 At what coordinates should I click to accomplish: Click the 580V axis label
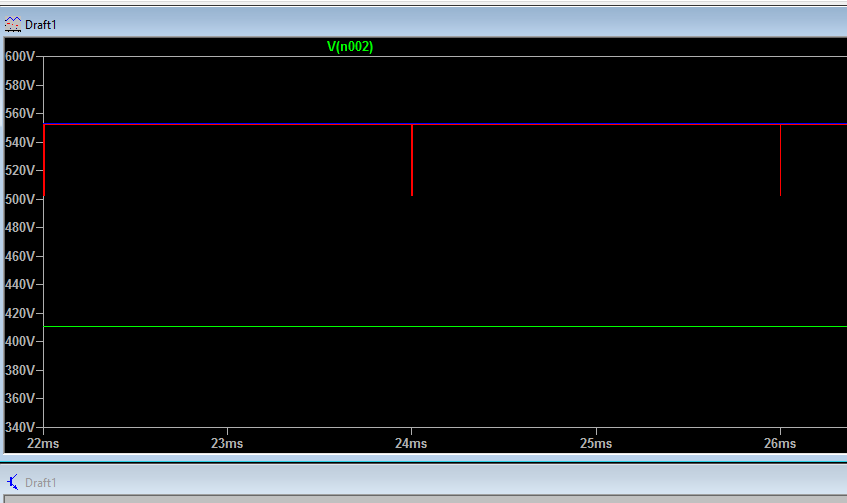[20, 85]
